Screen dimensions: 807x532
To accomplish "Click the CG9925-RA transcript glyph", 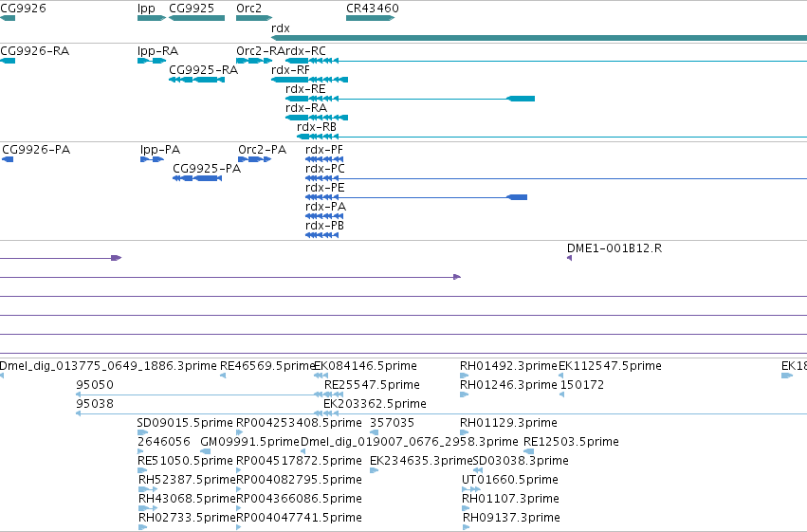I will click(196, 80).
